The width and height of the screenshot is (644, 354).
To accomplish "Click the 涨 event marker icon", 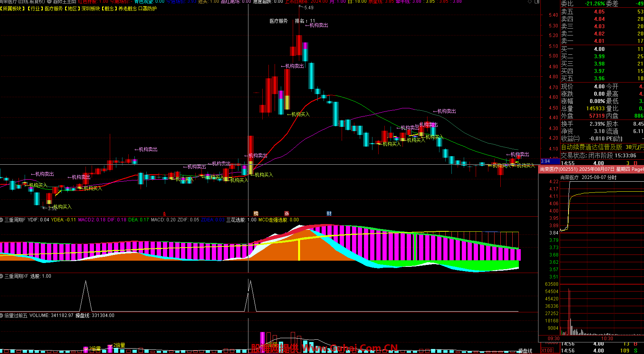I will [287, 214].
